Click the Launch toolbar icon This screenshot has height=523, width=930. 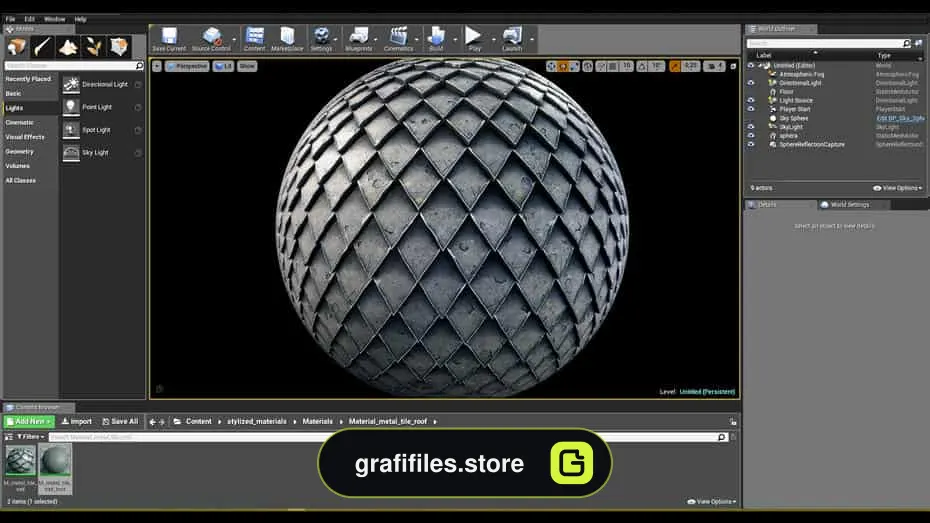(x=512, y=39)
